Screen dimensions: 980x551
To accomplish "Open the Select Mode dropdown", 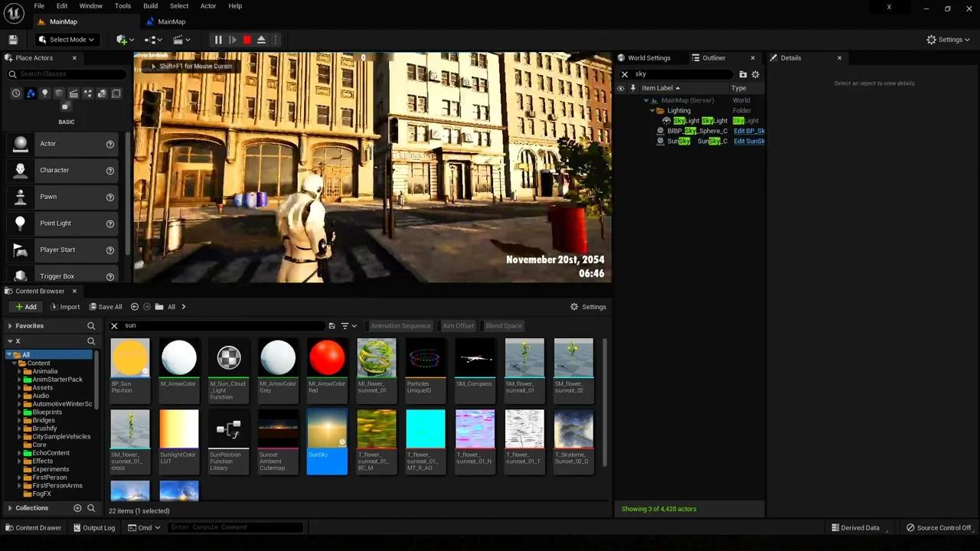I will click(67, 40).
